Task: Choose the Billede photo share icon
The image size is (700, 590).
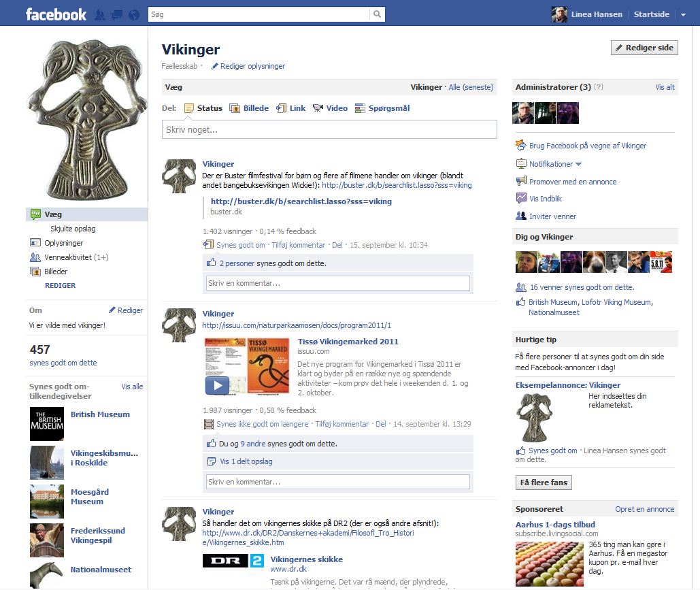Action: coord(235,108)
